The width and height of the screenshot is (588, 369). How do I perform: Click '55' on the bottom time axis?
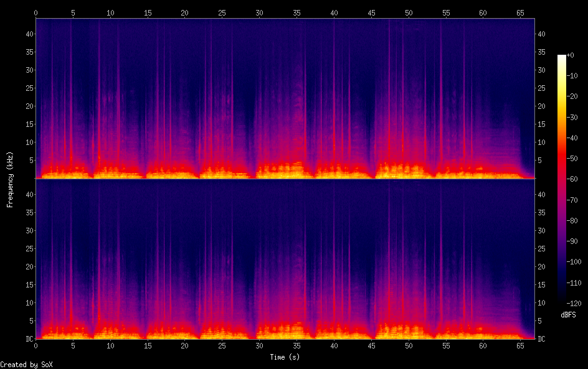coord(446,346)
